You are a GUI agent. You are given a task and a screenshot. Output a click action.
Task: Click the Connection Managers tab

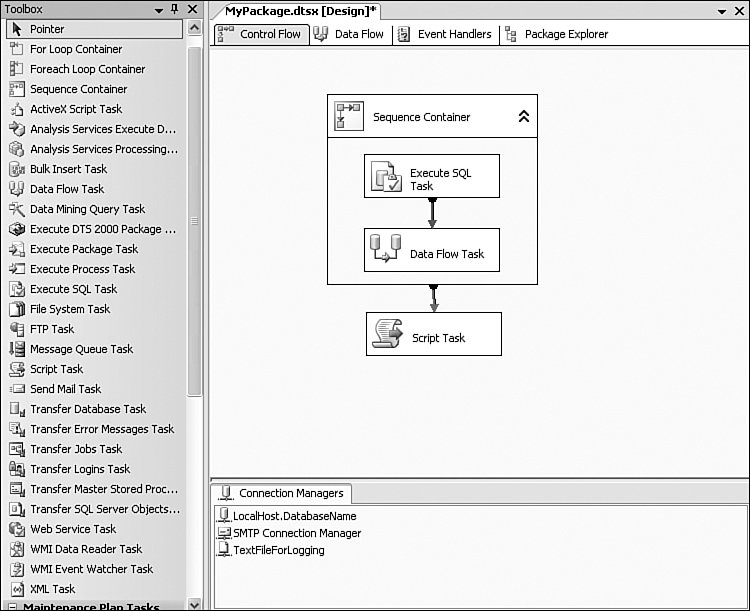(282, 493)
